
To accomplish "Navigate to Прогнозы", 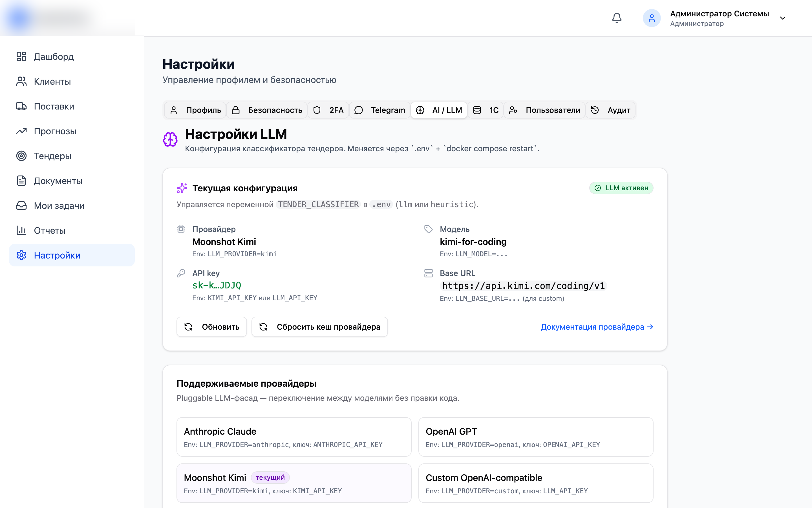I will click(x=72, y=131).
